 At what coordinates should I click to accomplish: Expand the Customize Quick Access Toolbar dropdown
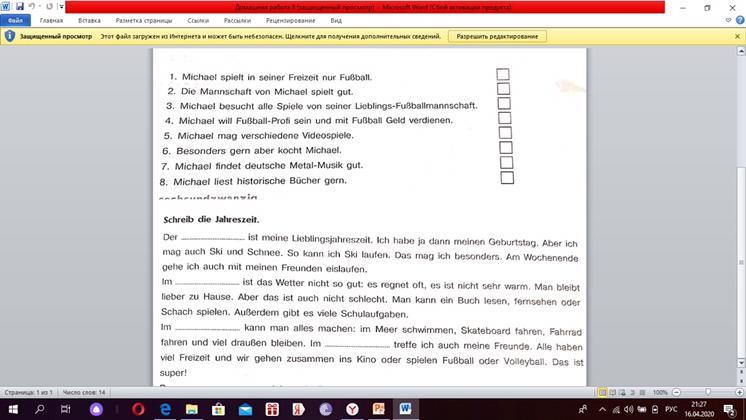[61, 7]
